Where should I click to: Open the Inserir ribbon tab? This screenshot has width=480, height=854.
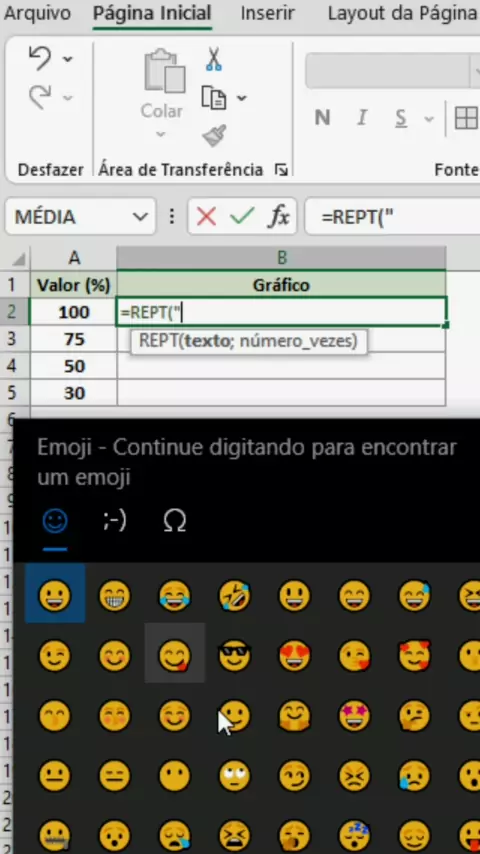(x=268, y=13)
